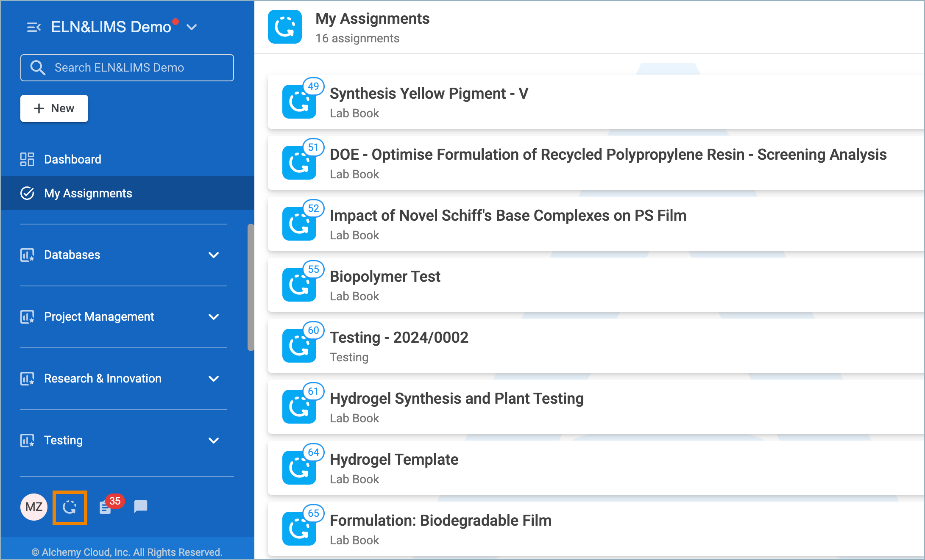Click the icon with badge 61

coord(299,407)
